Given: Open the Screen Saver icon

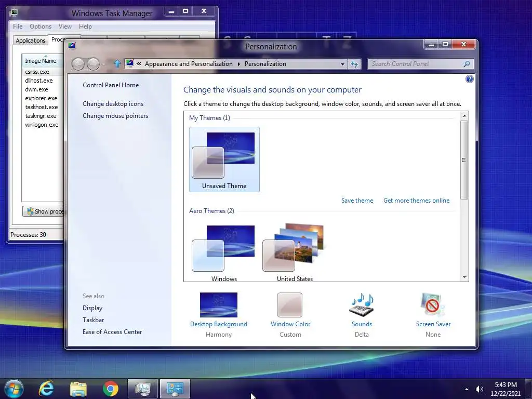Looking at the screenshot, I should tap(433, 304).
